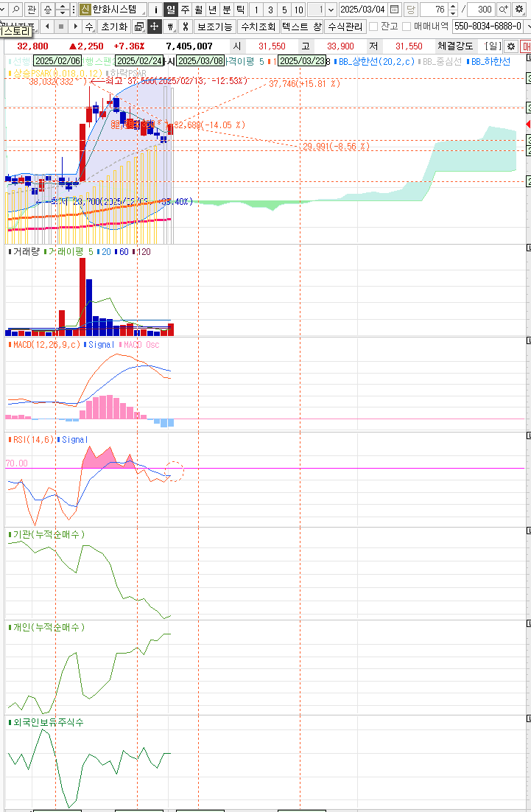Image resolution: width=531 pixels, height=812 pixels.
Task: Click the crosshair cursor tool icon
Action: pos(155,27)
